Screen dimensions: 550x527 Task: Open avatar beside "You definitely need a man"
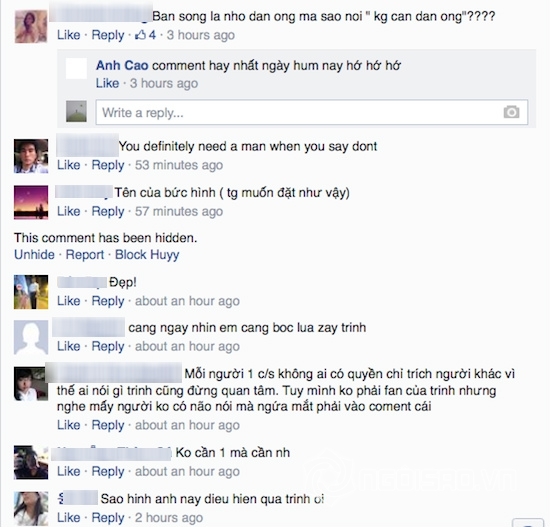(31, 156)
